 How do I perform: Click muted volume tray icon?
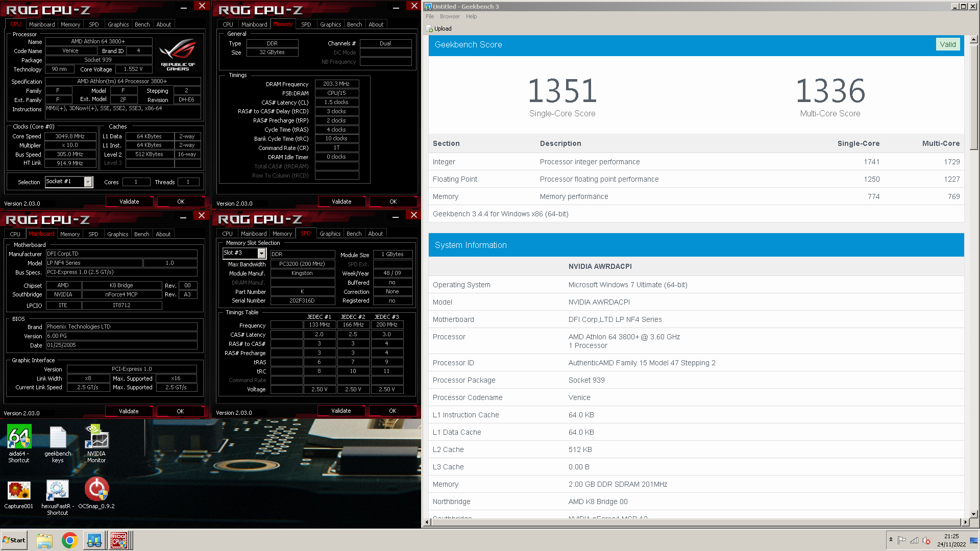(926, 540)
